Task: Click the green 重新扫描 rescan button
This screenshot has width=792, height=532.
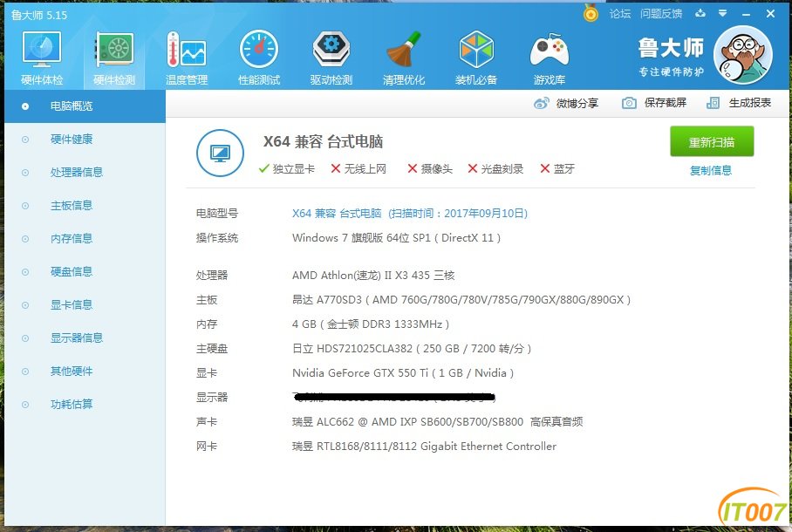Action: point(712,141)
